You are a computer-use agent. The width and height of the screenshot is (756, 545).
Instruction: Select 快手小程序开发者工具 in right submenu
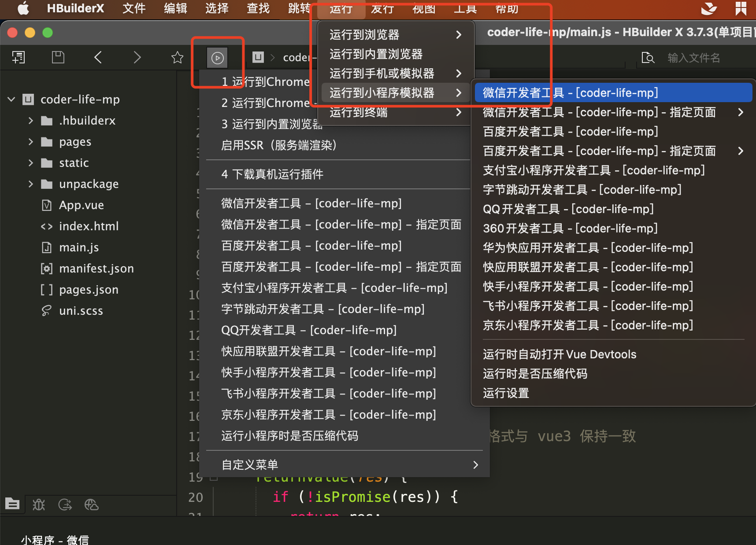coord(613,287)
